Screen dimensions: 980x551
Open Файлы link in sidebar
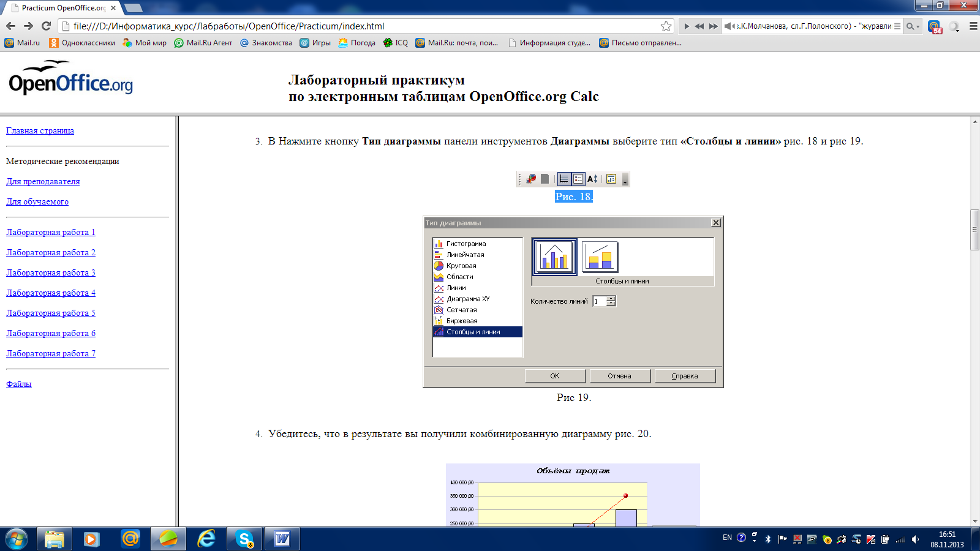click(19, 384)
